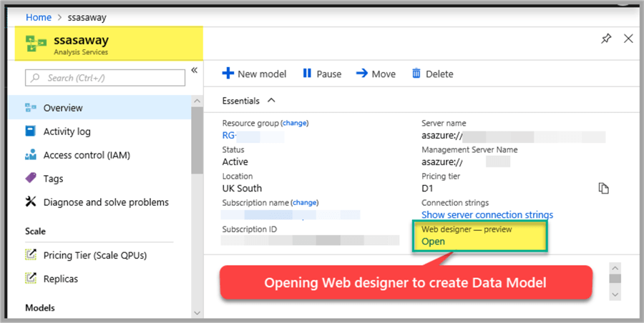Click the Delete button
644x323 pixels.
(432, 74)
